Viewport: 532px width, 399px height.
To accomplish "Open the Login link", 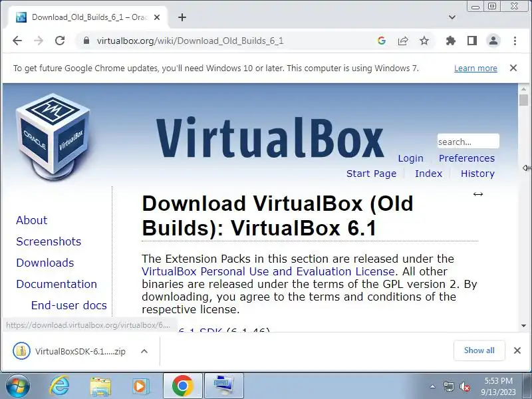I will [x=410, y=158].
